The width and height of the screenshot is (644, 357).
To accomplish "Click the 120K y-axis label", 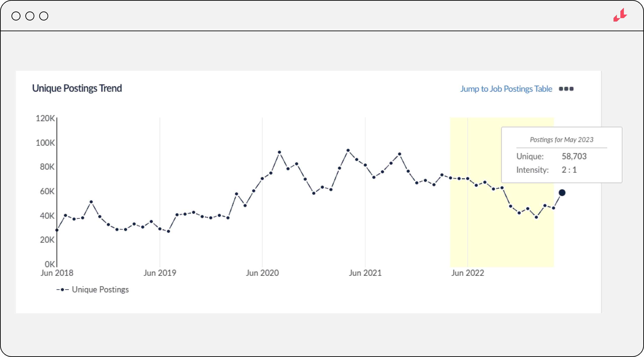I will pyautogui.click(x=45, y=118).
